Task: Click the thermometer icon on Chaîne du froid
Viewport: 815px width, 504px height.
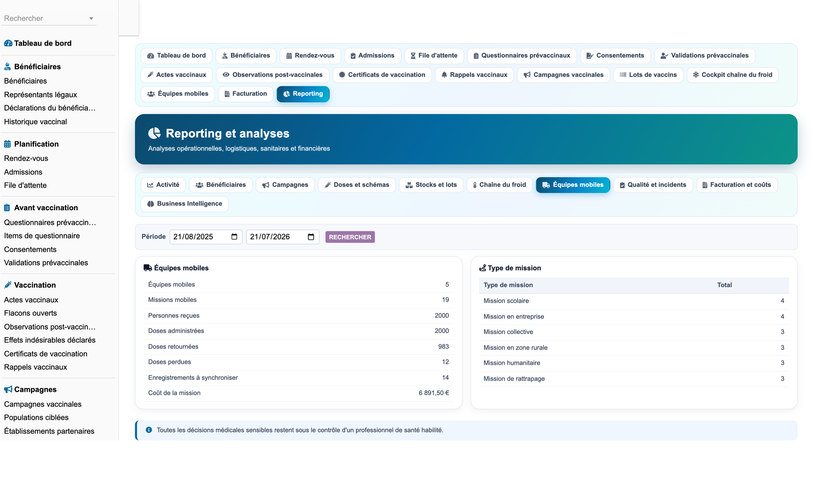Action: point(475,185)
